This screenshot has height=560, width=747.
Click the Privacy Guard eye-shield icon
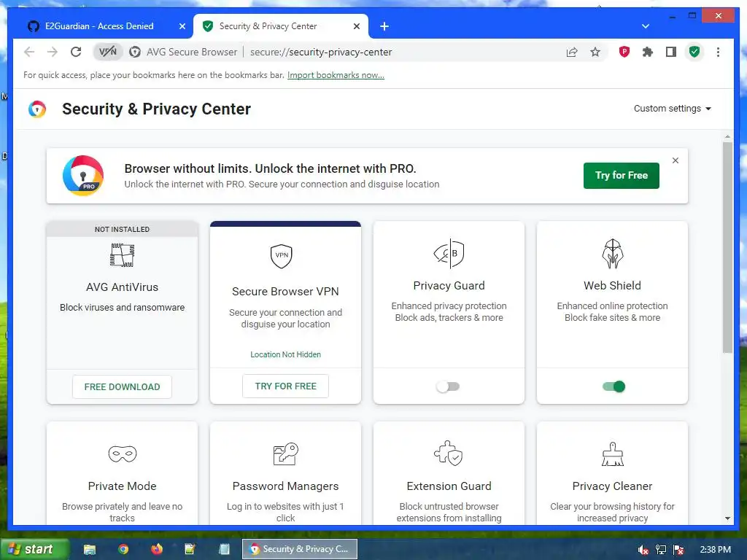click(x=449, y=253)
